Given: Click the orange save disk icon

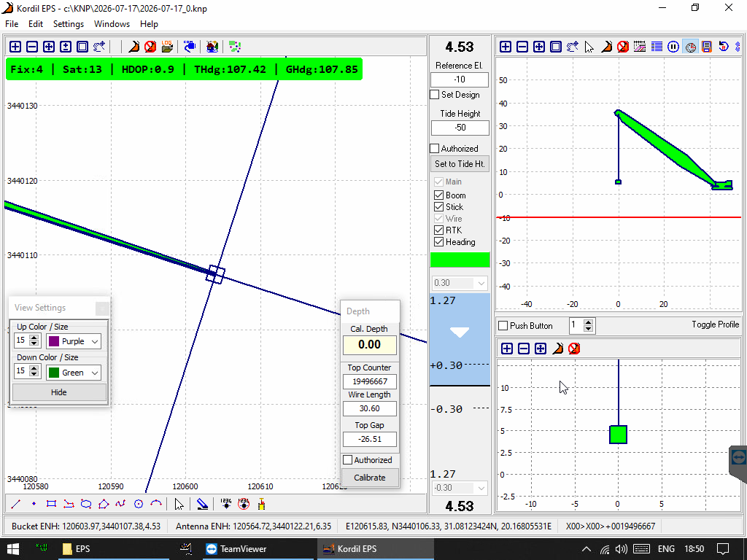Looking at the screenshot, I should (x=706, y=46).
